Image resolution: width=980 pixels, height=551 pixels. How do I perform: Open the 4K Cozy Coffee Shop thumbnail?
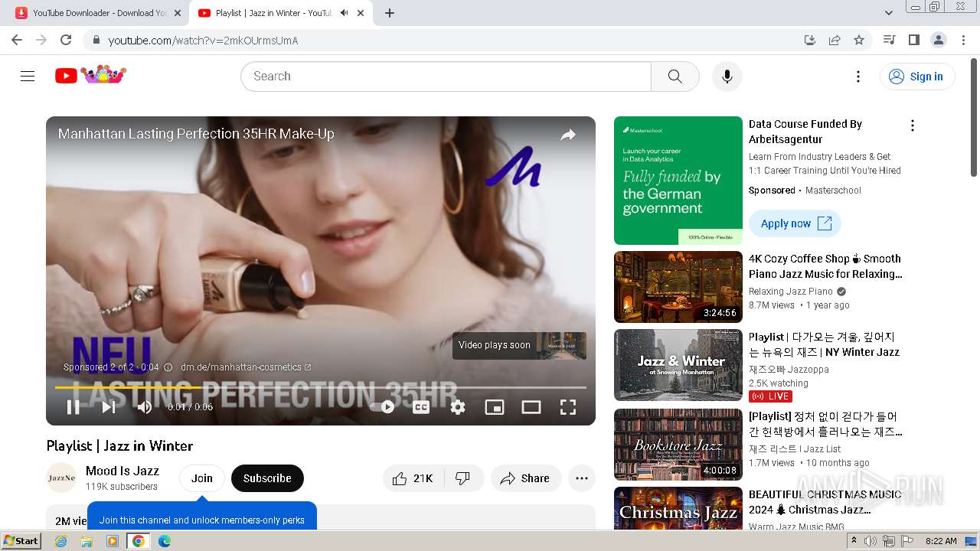678,287
